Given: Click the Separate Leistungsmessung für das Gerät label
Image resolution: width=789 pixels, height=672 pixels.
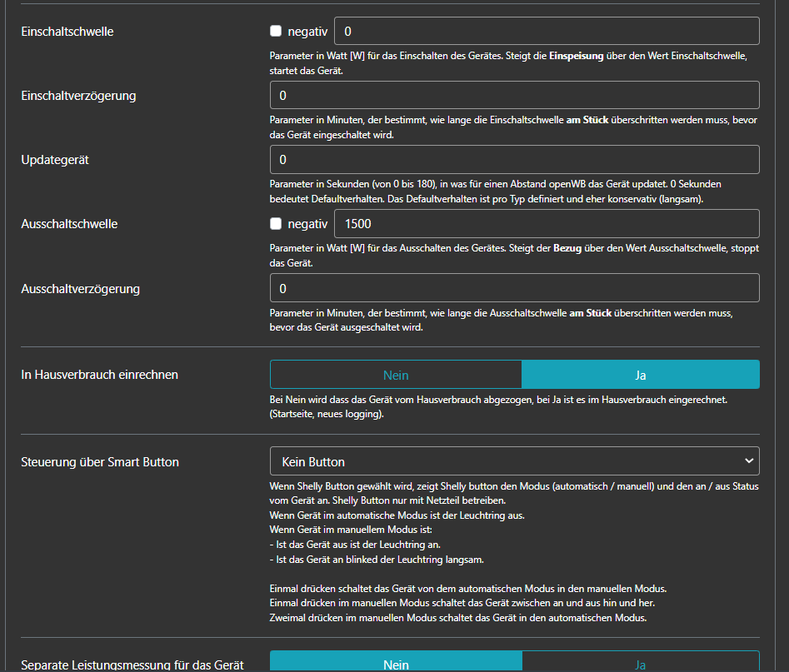Looking at the screenshot, I should pos(132,665).
